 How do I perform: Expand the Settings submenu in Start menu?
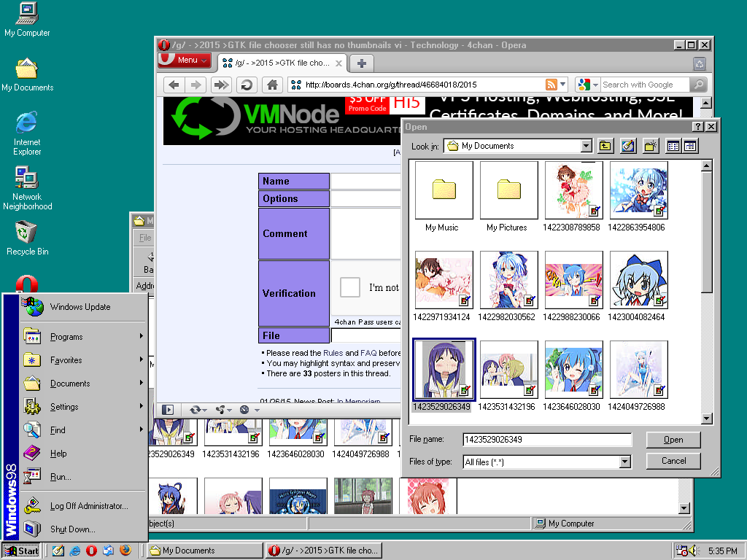point(83,407)
